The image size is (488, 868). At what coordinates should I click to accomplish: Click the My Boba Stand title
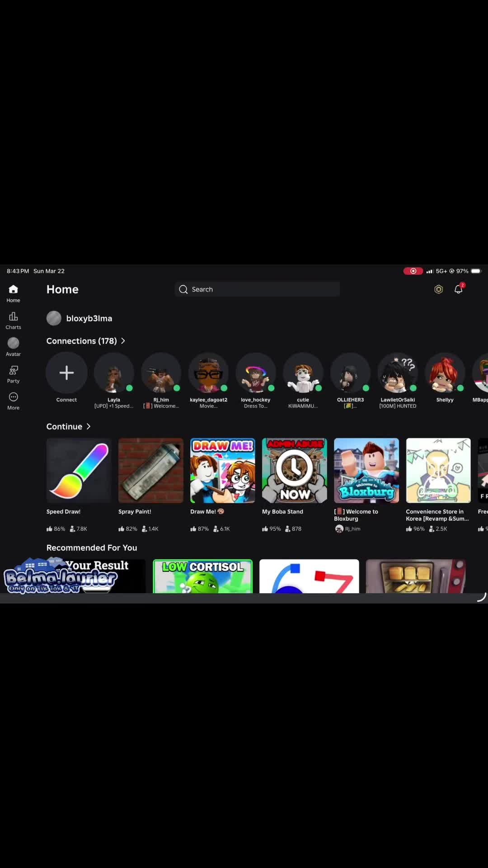coord(282,512)
